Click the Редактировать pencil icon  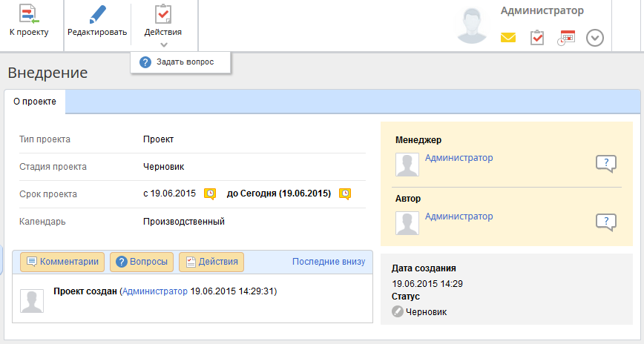96,16
